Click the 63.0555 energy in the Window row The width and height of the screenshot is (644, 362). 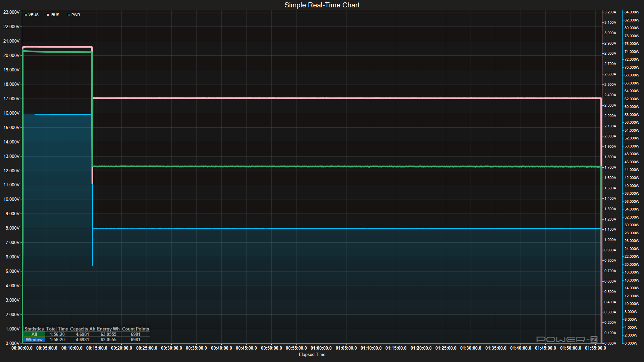(108, 340)
